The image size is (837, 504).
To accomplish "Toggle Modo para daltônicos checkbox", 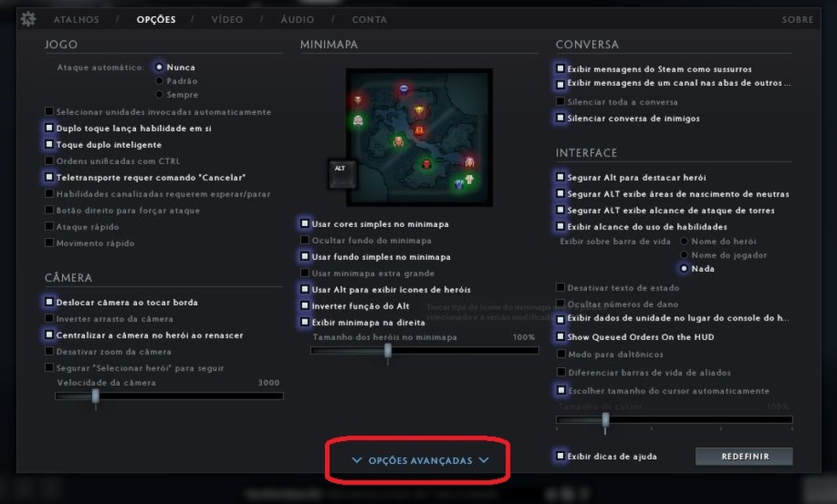I will (561, 354).
